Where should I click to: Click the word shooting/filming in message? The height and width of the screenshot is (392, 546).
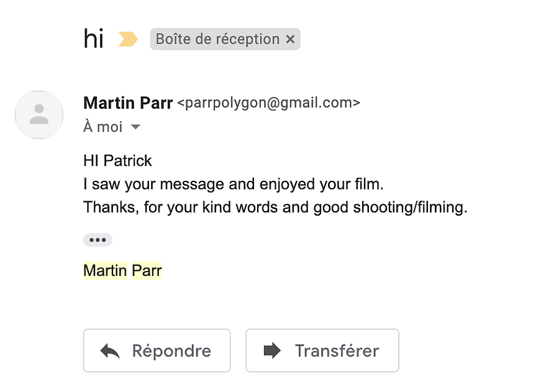pyautogui.click(x=410, y=207)
